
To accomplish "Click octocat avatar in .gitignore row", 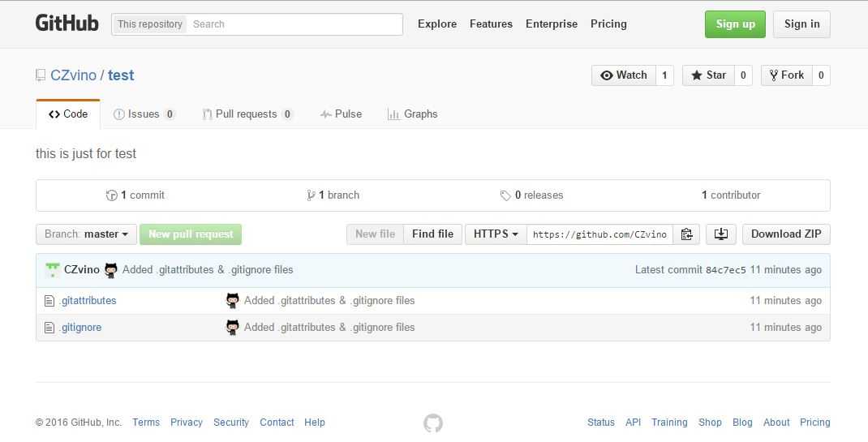I will tap(233, 328).
